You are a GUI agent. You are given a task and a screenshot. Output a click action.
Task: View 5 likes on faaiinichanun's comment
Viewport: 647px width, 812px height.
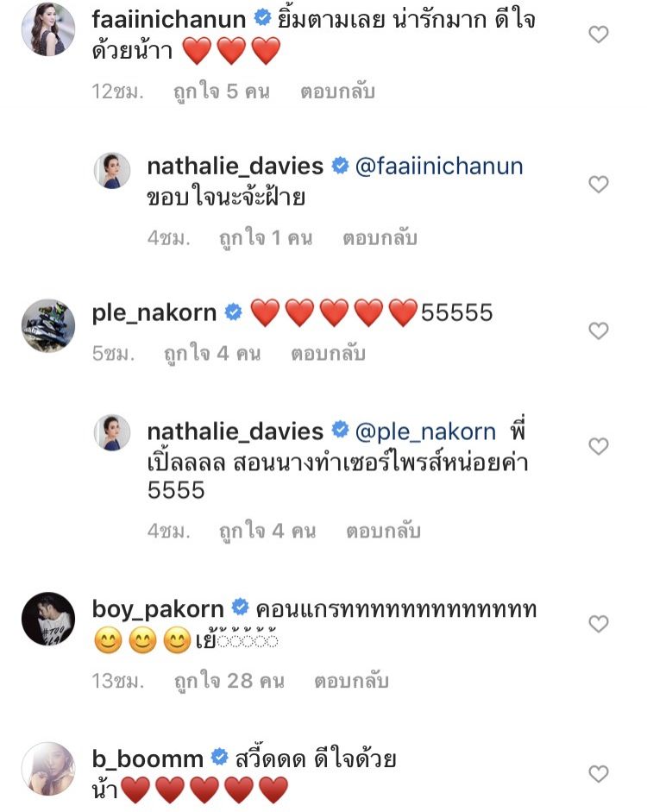tap(222, 92)
